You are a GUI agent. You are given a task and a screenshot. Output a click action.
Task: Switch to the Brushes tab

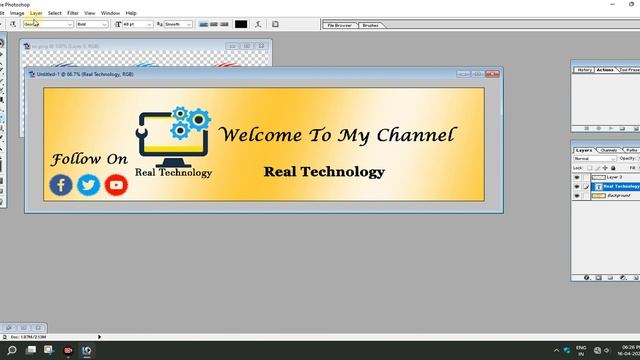point(371,25)
